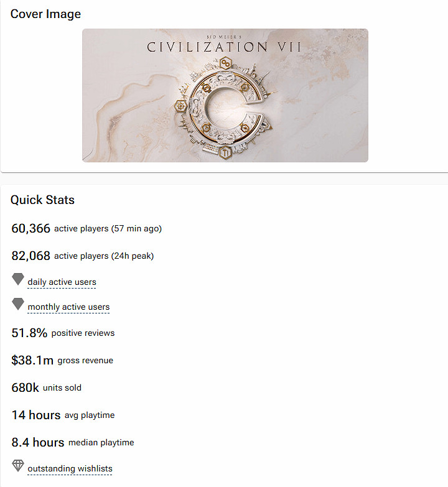Select the Quick Stats heading

click(42, 200)
